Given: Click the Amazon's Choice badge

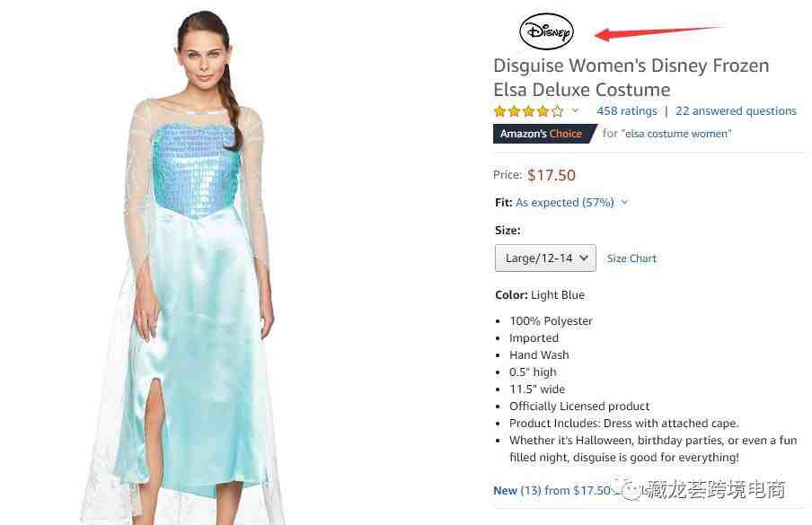Looking at the screenshot, I should tap(543, 134).
